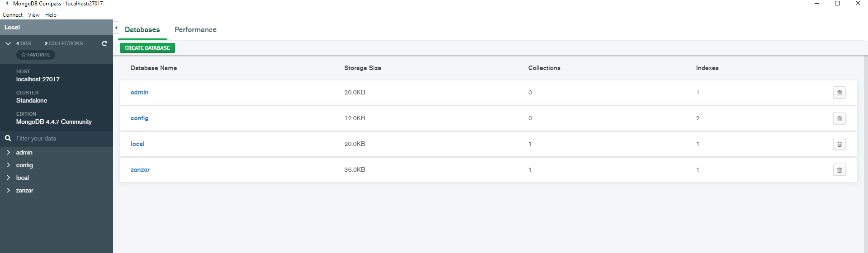Collapse the connection details chevron near 4 DBS

click(x=8, y=43)
